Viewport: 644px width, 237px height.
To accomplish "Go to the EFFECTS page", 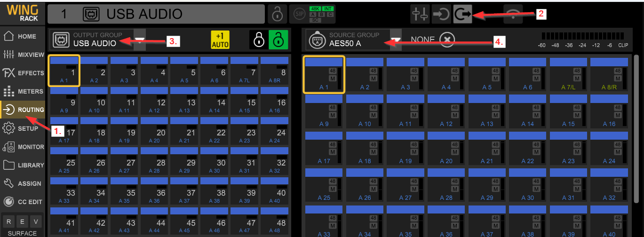I will (23, 73).
